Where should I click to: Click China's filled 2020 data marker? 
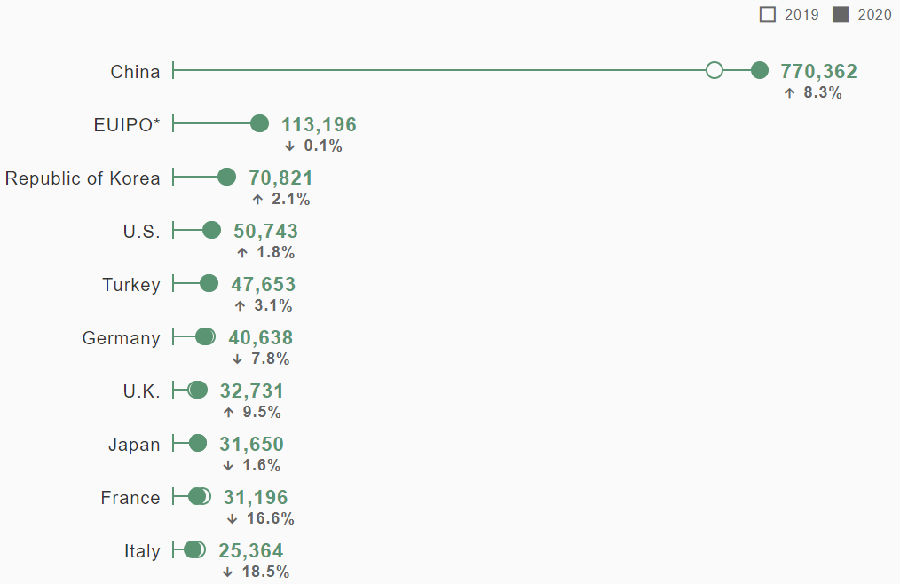(x=760, y=70)
